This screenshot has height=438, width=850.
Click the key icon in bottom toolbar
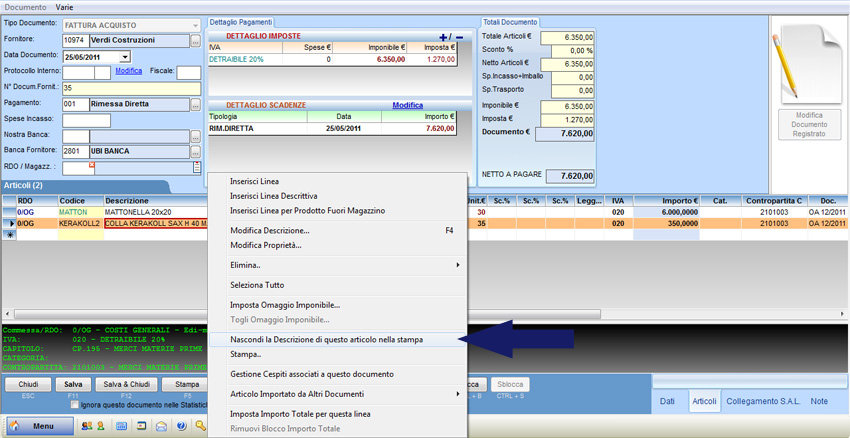[200, 426]
